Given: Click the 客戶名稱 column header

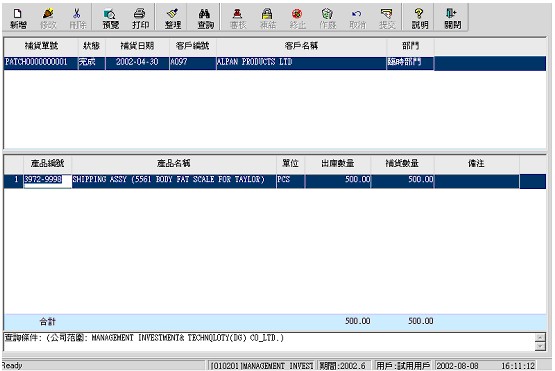Looking at the screenshot, I should point(301,46).
